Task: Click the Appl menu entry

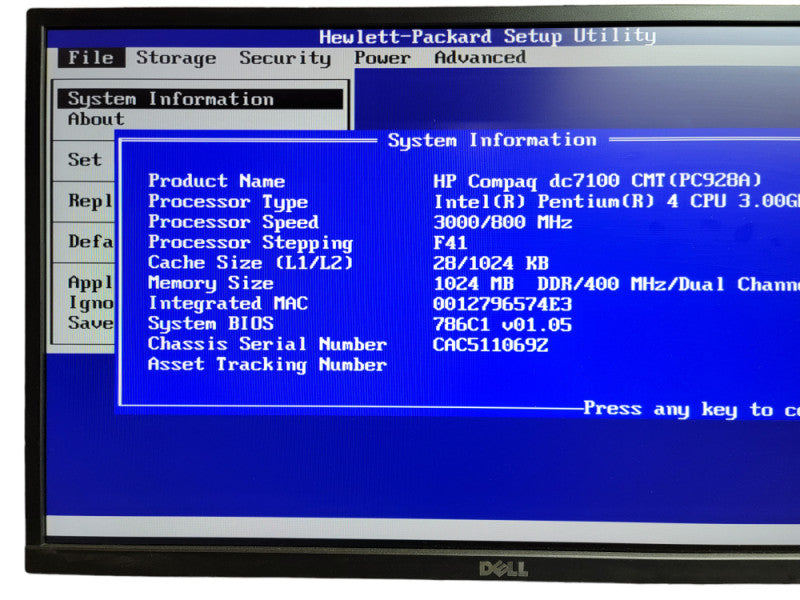Action: (90, 283)
